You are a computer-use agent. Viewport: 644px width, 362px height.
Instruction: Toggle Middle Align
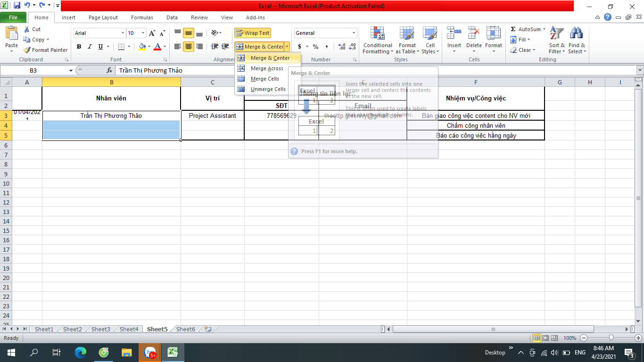pyautogui.click(x=188, y=33)
